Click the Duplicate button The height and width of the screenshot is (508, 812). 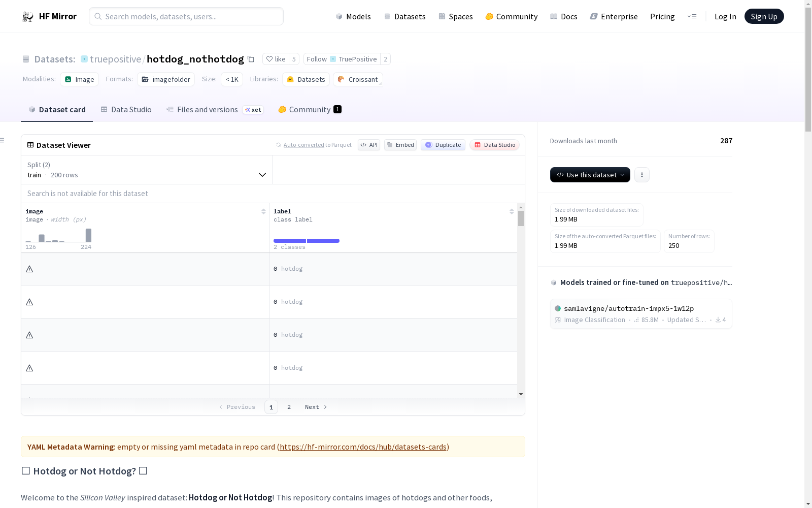tap(443, 145)
